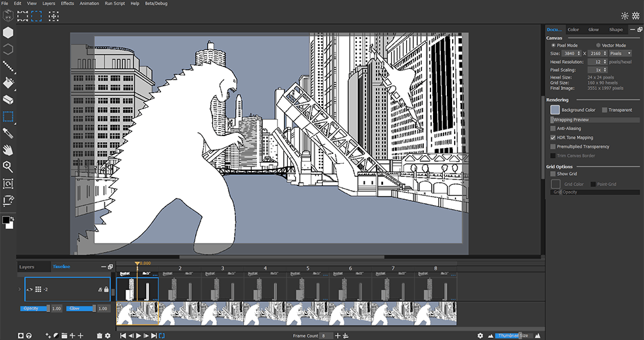Select the Vector Mode radio button

click(598, 45)
